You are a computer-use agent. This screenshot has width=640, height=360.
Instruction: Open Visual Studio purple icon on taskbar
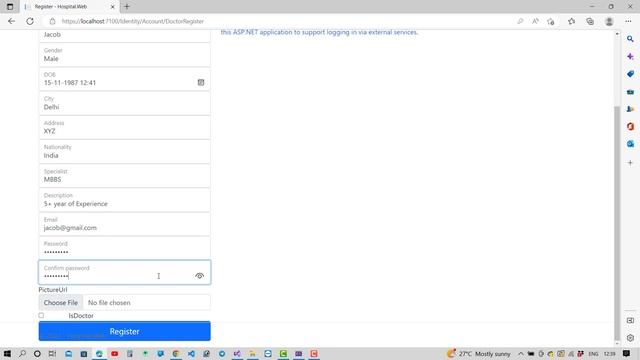click(x=237, y=353)
